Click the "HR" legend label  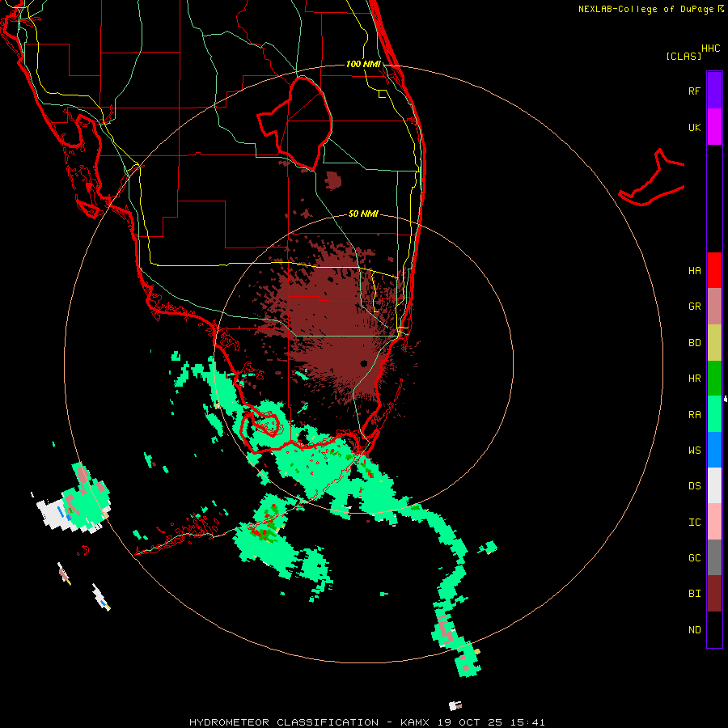pyautogui.click(x=694, y=379)
